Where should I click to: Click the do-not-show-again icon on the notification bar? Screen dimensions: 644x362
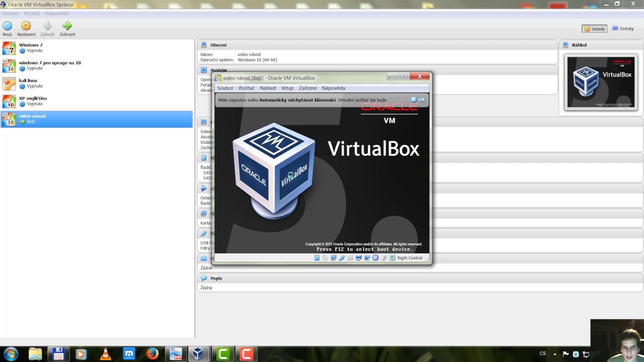(422, 100)
